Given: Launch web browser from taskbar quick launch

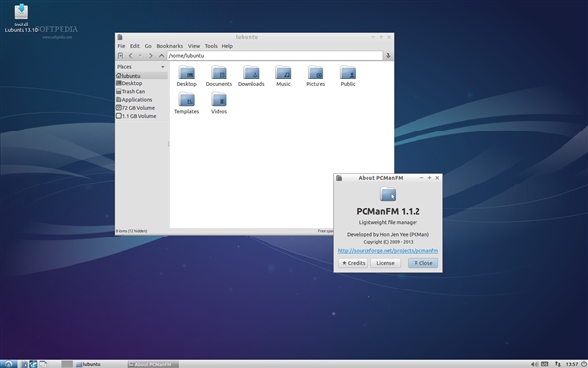Looking at the screenshot, I should click(x=33, y=364).
